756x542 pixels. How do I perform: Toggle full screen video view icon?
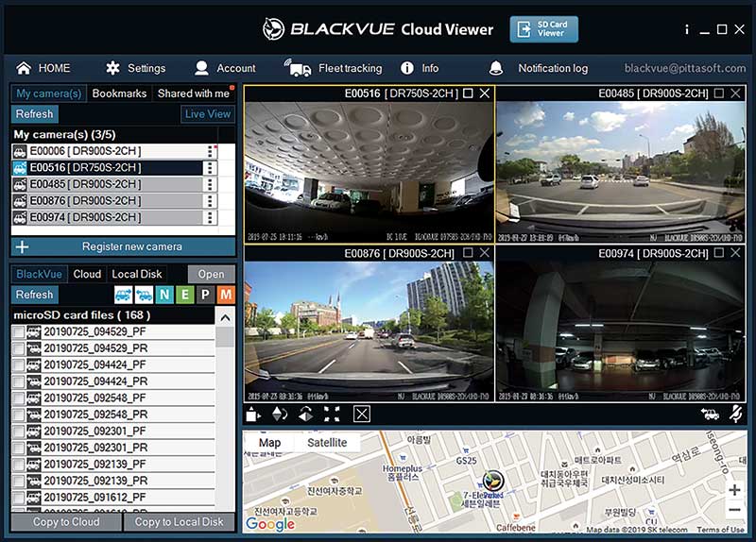pos(332,414)
